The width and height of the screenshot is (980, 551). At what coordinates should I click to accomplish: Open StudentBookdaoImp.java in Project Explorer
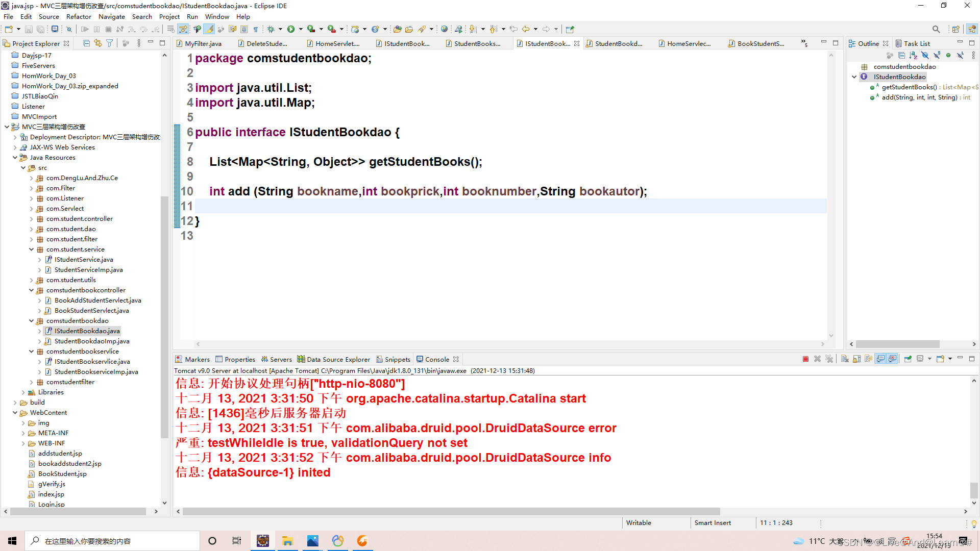coord(92,341)
